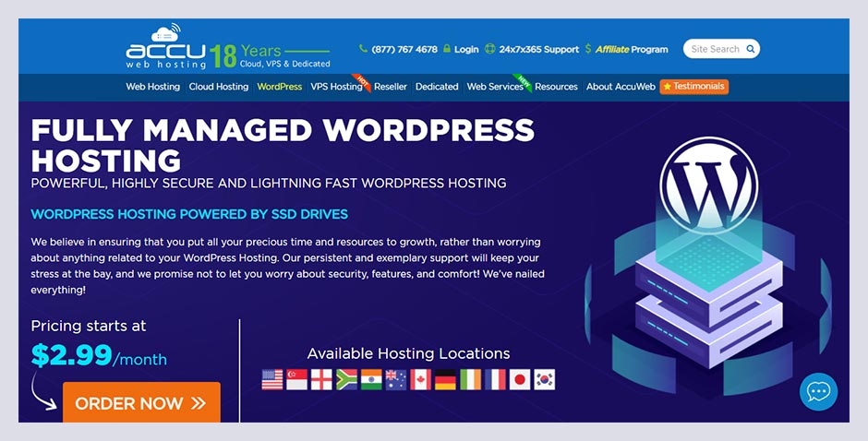
Task: Click the magnifier icon in Site Search
Action: (750, 49)
